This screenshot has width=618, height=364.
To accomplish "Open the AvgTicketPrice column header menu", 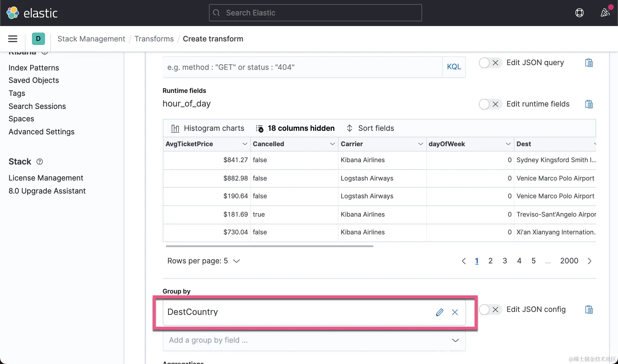I will click(244, 144).
